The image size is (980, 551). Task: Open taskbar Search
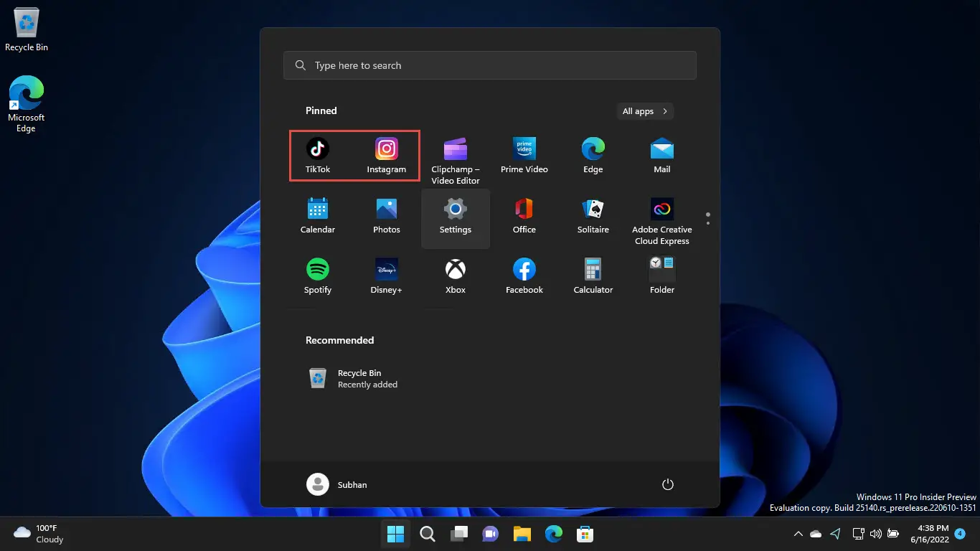pos(427,534)
